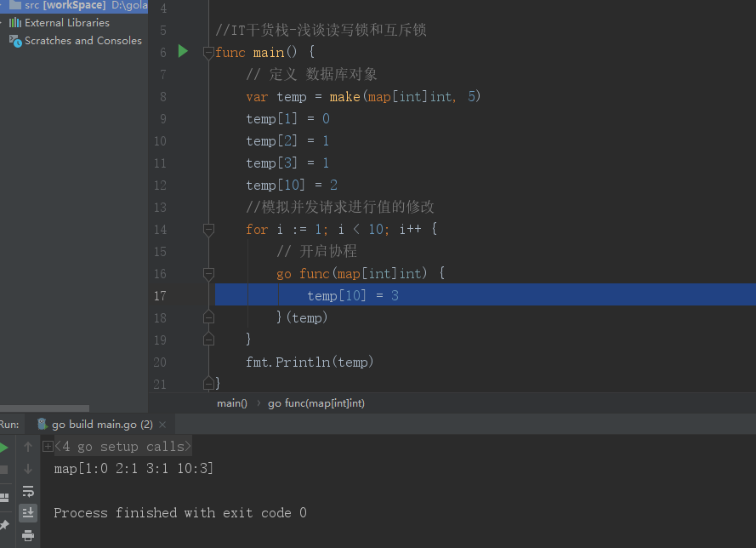Select the 'go build main.go (2)' run tab

(x=101, y=425)
